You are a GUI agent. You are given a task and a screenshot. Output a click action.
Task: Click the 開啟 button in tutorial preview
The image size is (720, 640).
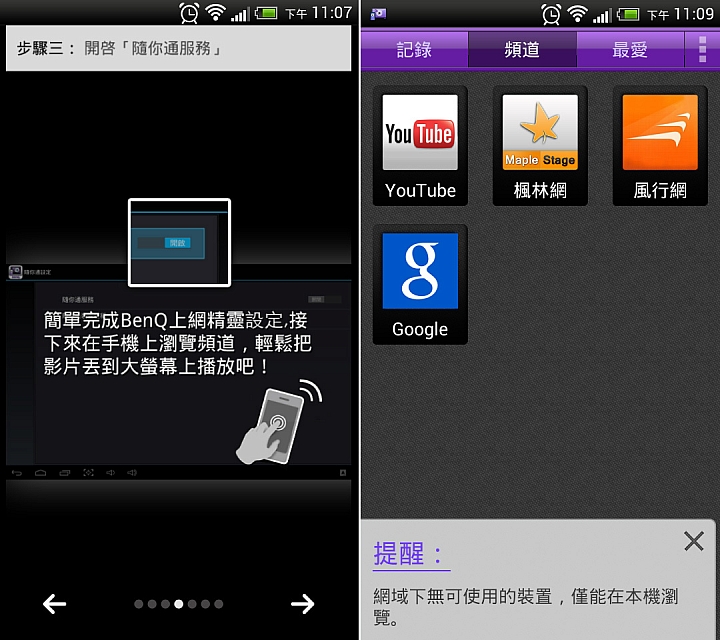pos(178,243)
